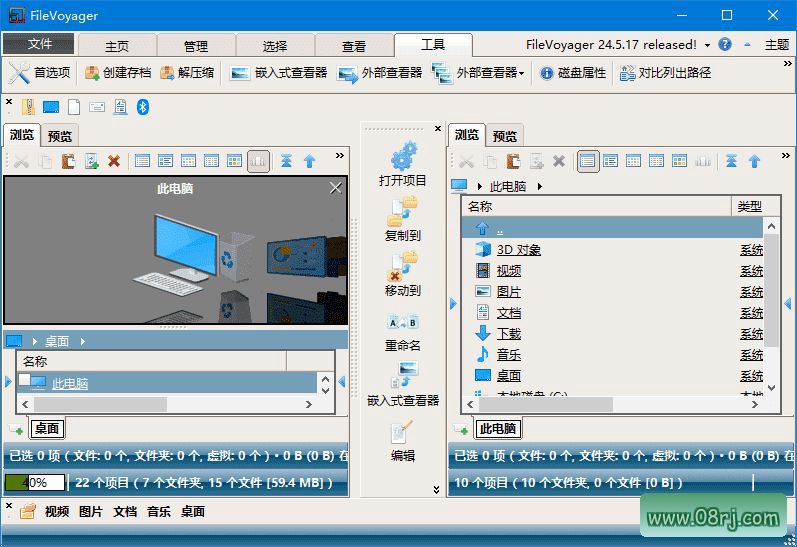Open the 外部查看器 dropdown arrow
Image resolution: width=797 pixels, height=547 pixels.
[x=522, y=74]
